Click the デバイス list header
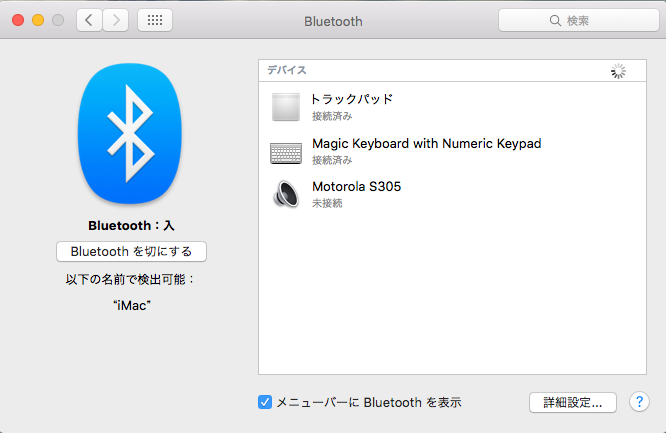The width and height of the screenshot is (666, 433). [452, 71]
